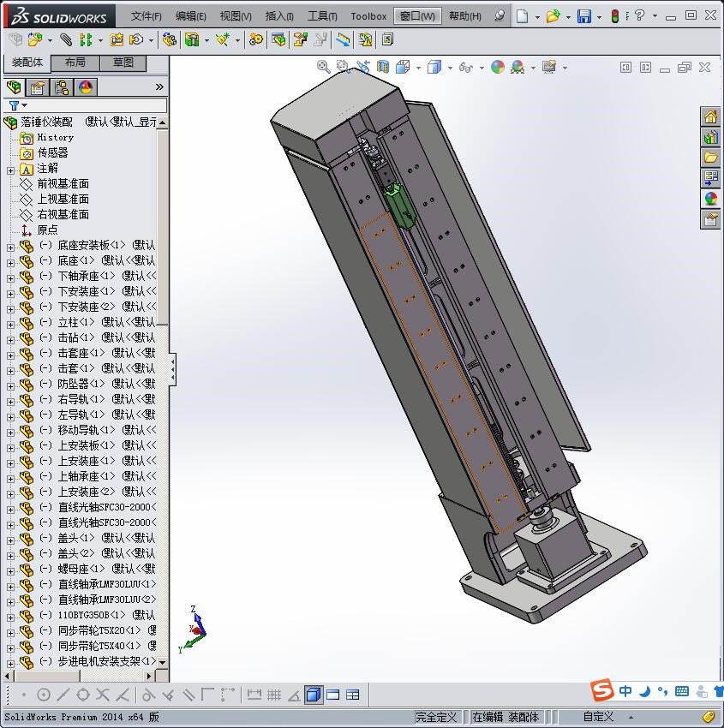Open the Design Library task pane icon
This screenshot has width=724, height=728.
tap(710, 137)
